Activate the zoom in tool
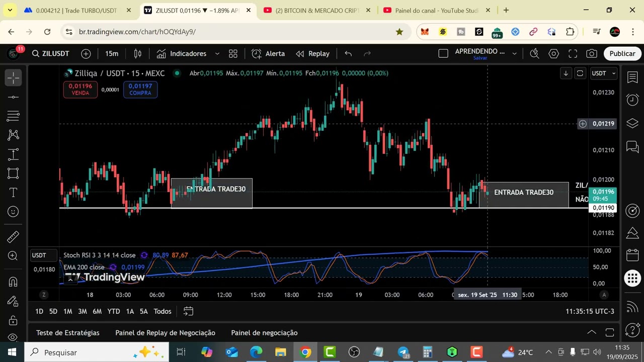Screen dimensions: 644x362 13,256
